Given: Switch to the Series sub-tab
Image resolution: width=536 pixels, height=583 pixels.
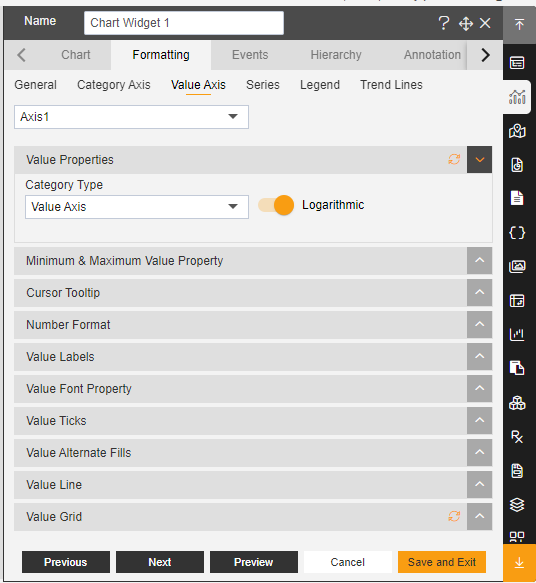Looking at the screenshot, I should pyautogui.click(x=262, y=85).
